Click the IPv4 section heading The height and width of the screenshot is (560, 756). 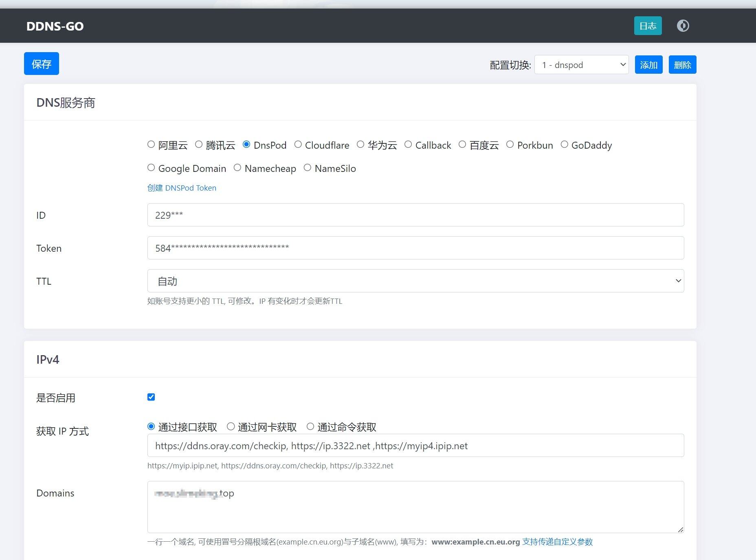pos(48,360)
